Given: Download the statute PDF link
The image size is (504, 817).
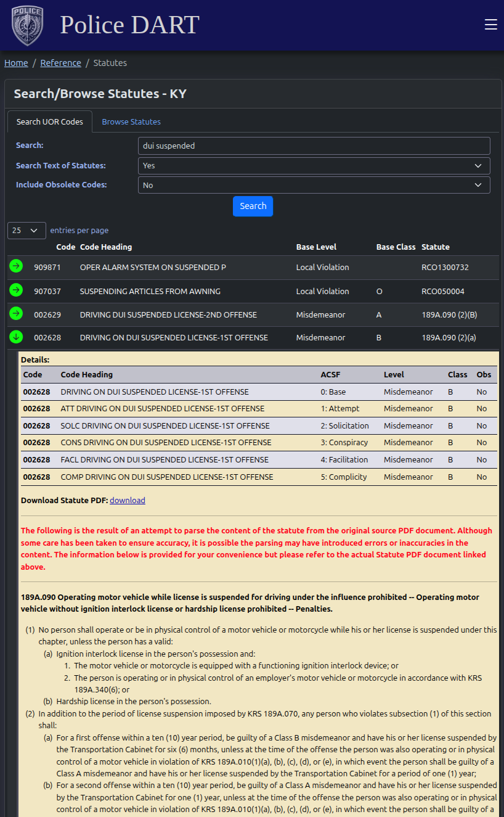Looking at the screenshot, I should pos(128,501).
